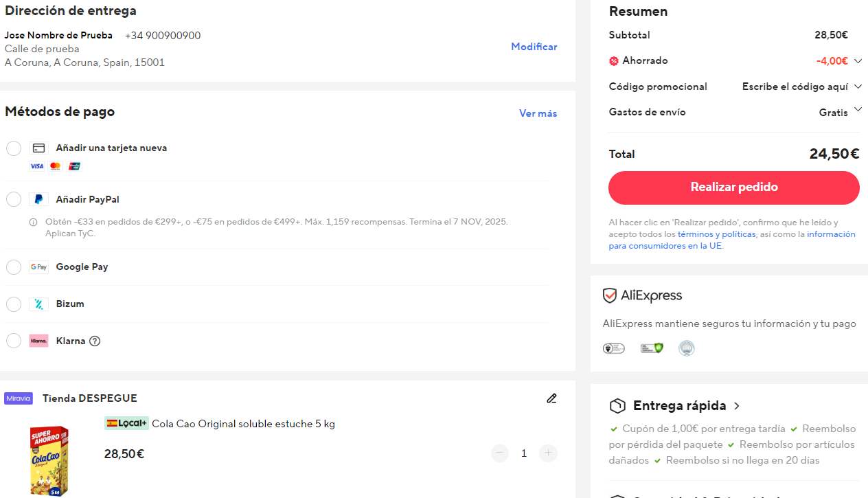Click the Klarna help question mark icon
The width and height of the screenshot is (868, 498).
click(x=95, y=341)
